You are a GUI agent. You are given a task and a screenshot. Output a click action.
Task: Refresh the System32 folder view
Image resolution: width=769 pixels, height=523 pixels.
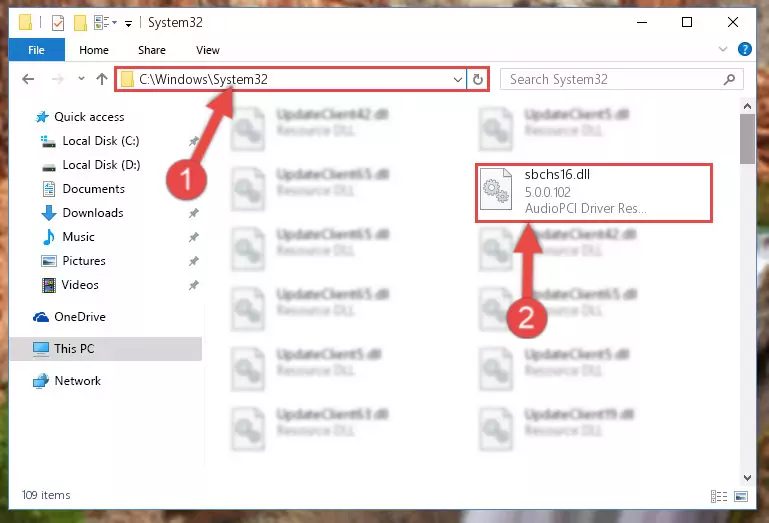pyautogui.click(x=477, y=79)
